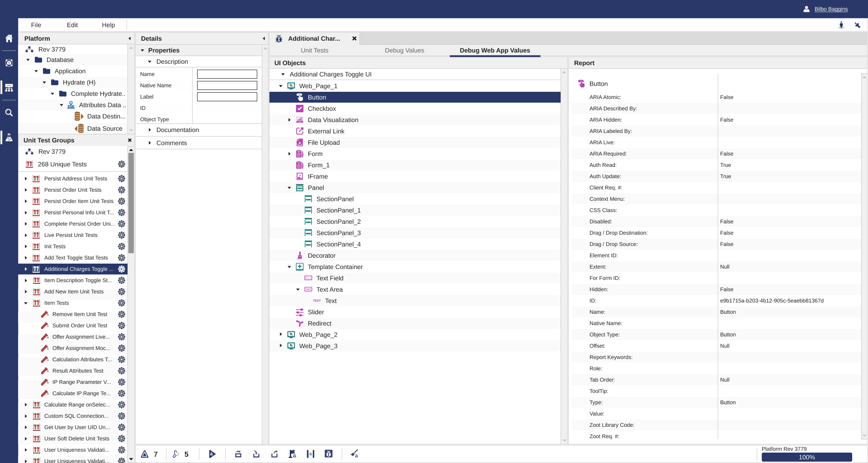Open the second sidebar icon below home
The height and width of the screenshot is (463, 868).
9,63
